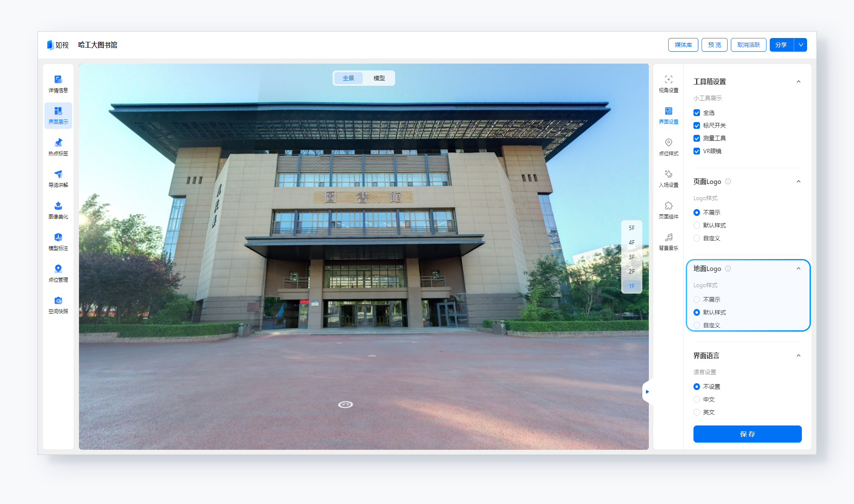Select 中文 language radio
The width and height of the screenshot is (854, 504).
tap(696, 399)
